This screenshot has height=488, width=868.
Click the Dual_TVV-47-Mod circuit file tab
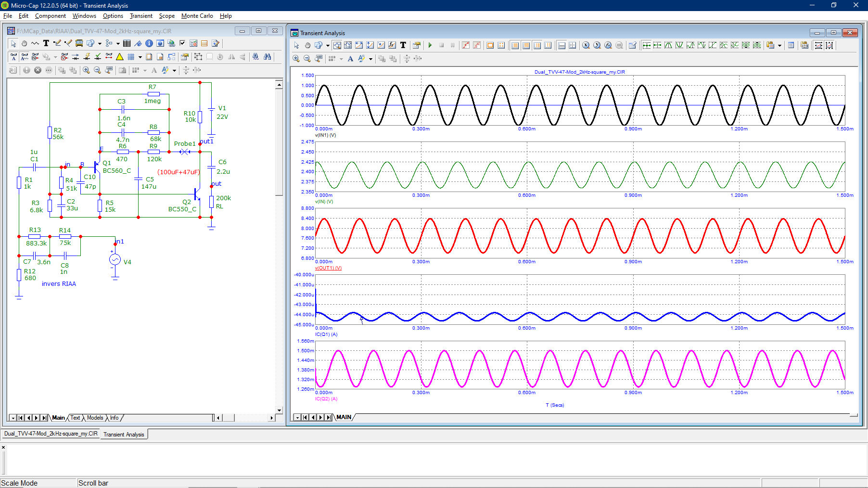click(51, 434)
